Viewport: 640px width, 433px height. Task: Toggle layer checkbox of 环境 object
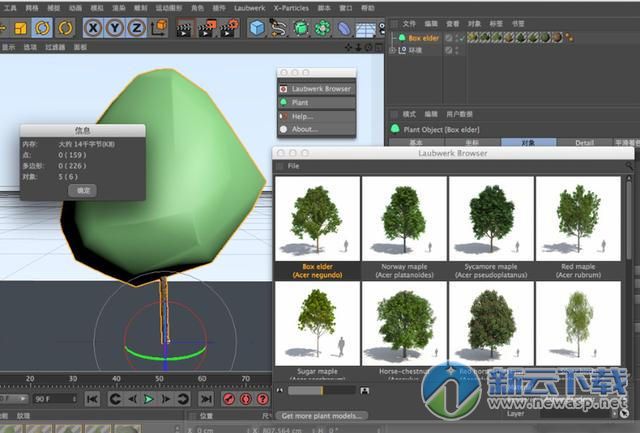pos(449,50)
